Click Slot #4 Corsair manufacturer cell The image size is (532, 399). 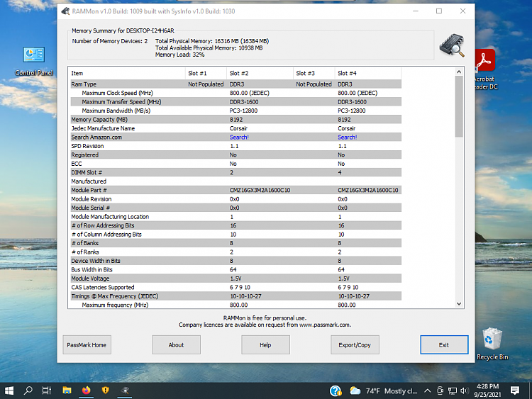(x=346, y=128)
